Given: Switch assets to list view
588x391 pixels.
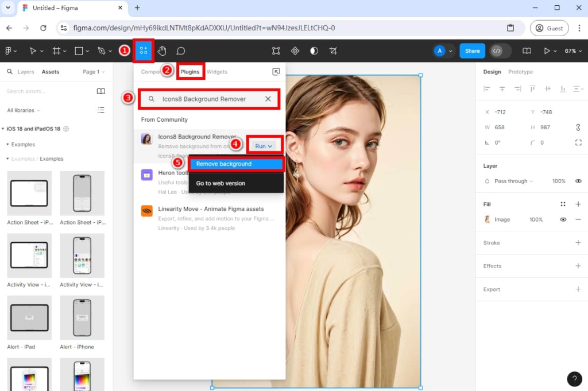Looking at the screenshot, I should click(101, 110).
